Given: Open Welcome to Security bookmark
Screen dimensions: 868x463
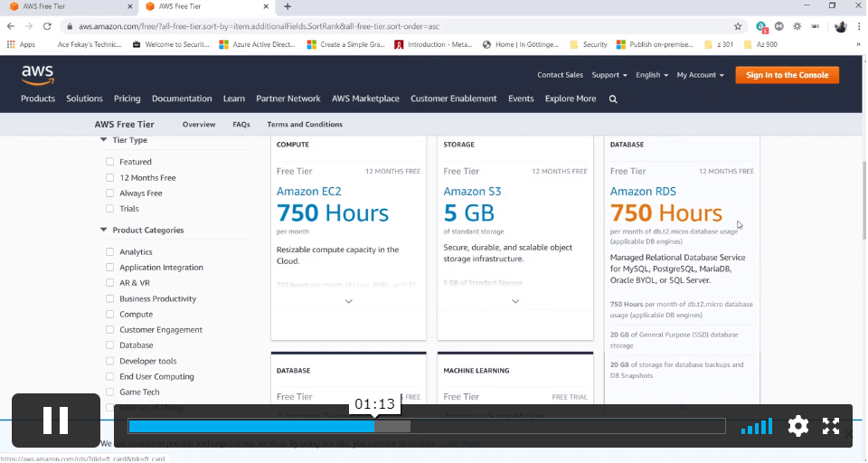Looking at the screenshot, I should click(x=171, y=44).
